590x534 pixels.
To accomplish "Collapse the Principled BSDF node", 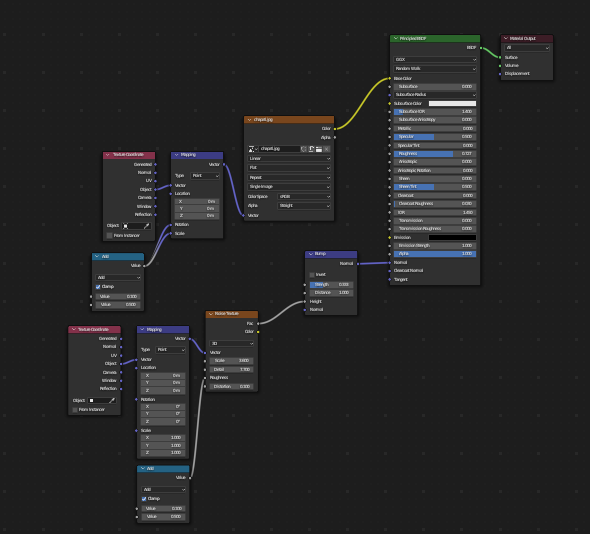I will [396, 39].
